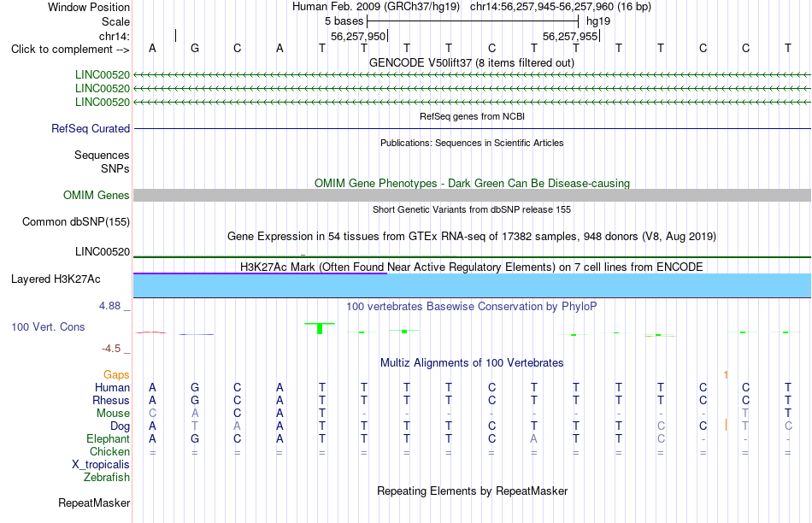This screenshot has width=812, height=523.
Task: Click the blue RefSeq Curated intron line
Action: 473,128
